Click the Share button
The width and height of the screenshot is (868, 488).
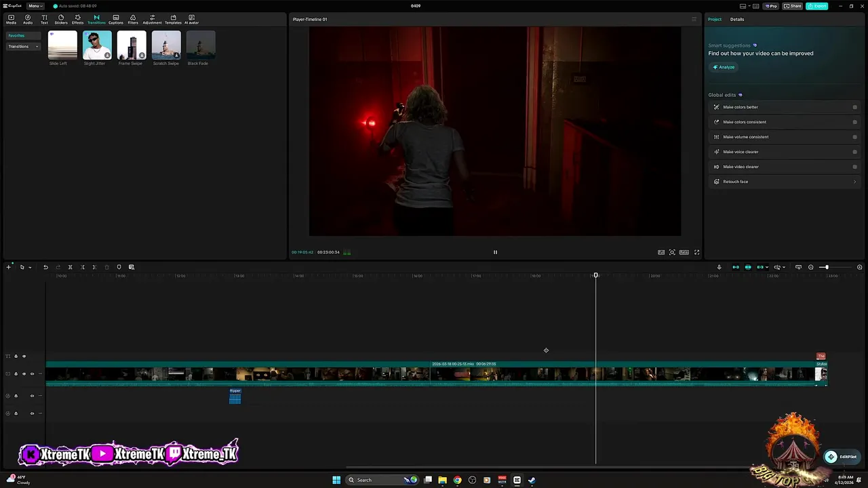pyautogui.click(x=793, y=6)
